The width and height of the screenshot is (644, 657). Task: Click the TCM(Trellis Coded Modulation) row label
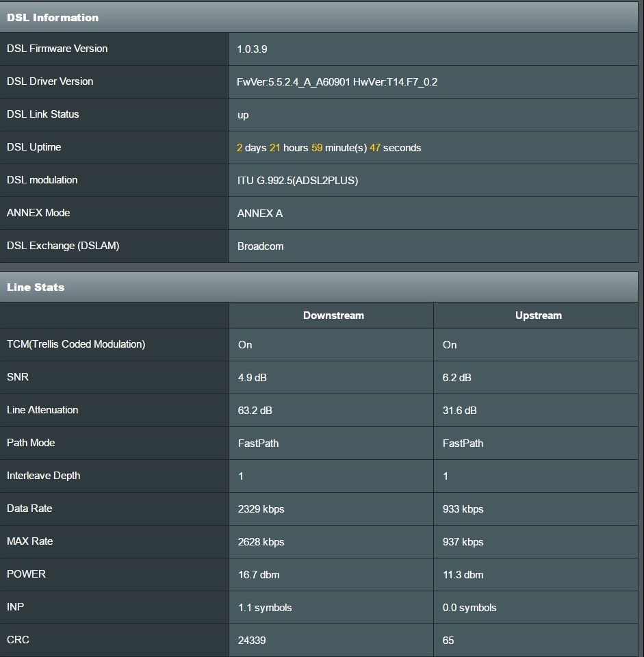pos(76,344)
